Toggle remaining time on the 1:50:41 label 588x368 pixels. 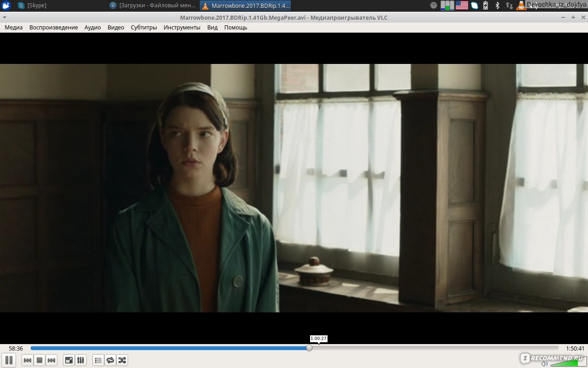tap(574, 349)
